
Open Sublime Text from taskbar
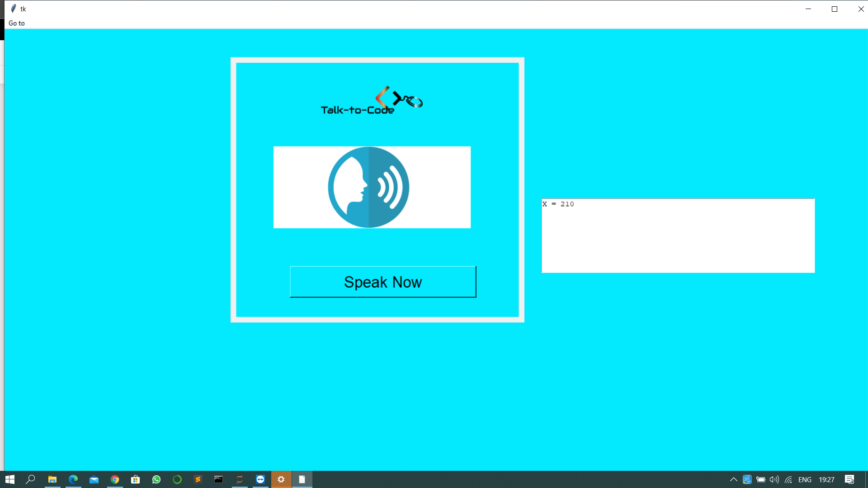(198, 479)
